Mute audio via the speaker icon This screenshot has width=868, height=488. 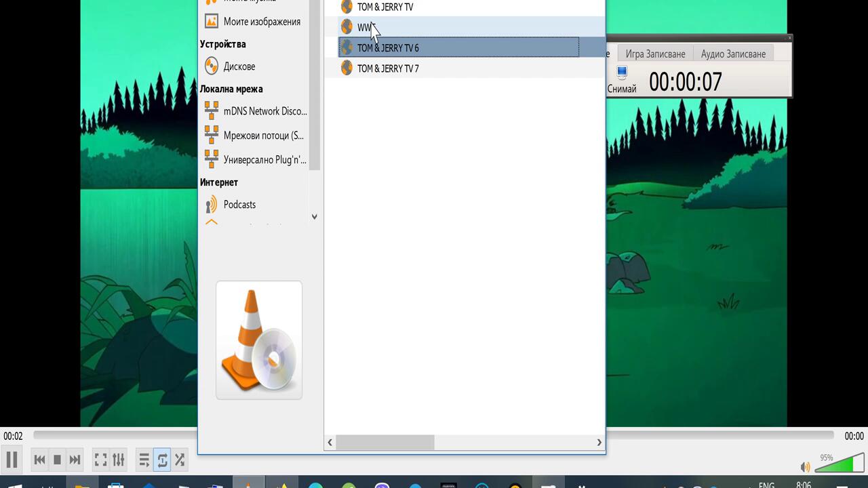pos(805,467)
